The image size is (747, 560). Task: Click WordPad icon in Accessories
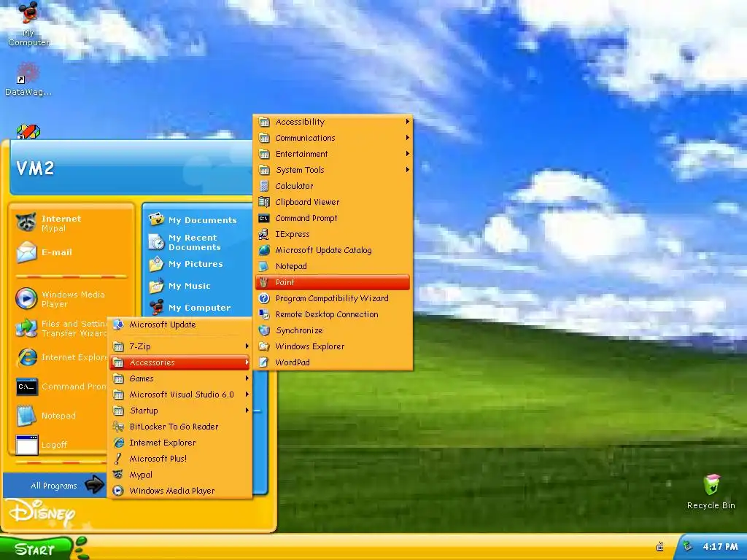pyautogui.click(x=264, y=362)
